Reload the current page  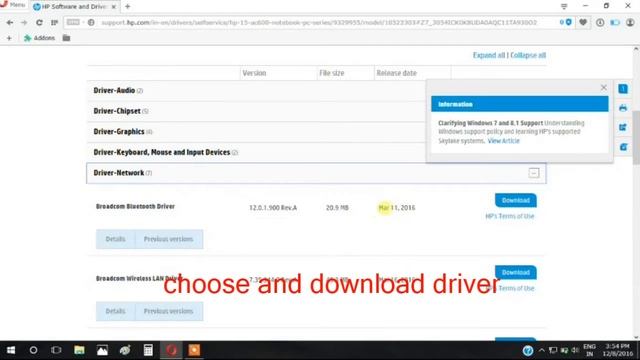coord(39,22)
